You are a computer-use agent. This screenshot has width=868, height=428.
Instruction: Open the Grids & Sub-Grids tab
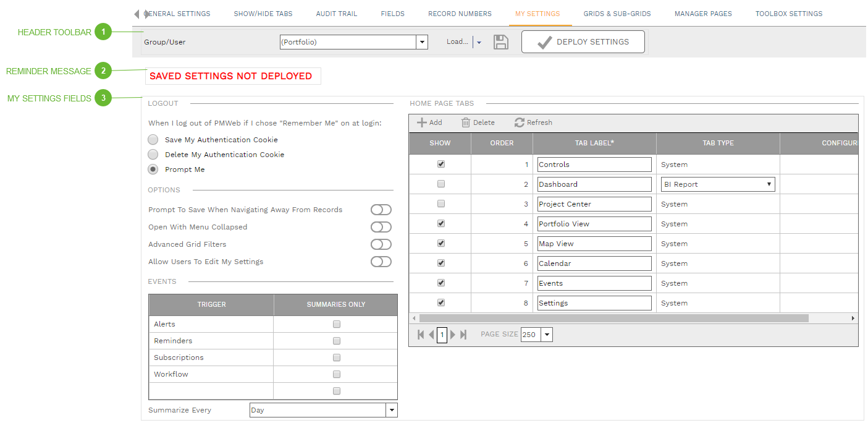tap(617, 13)
